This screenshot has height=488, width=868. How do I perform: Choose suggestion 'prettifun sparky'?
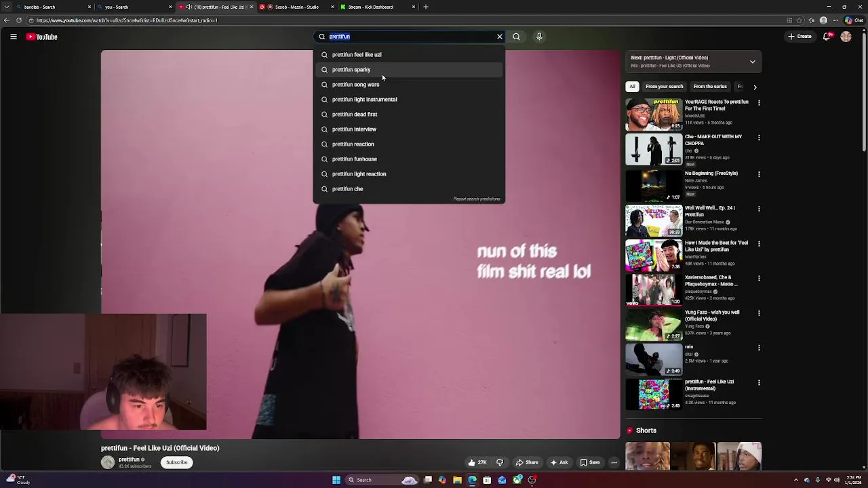point(408,69)
